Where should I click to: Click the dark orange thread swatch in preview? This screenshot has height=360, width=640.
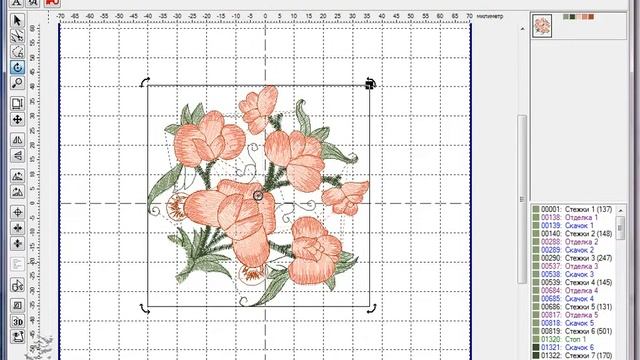(591, 17)
